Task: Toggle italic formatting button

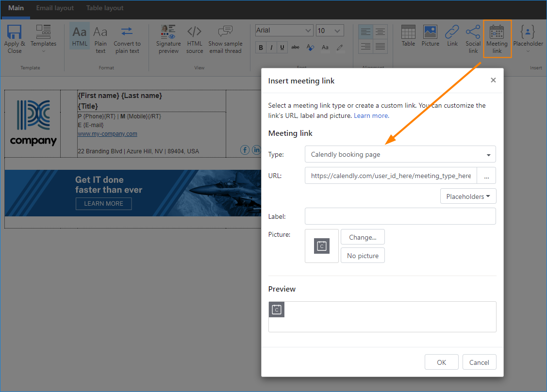Action: (271, 48)
